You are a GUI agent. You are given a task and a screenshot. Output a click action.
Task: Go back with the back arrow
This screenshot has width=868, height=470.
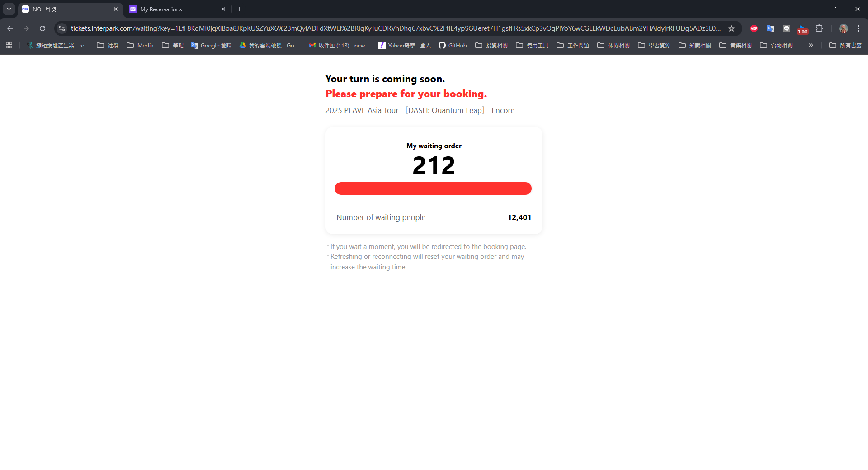[x=10, y=28]
